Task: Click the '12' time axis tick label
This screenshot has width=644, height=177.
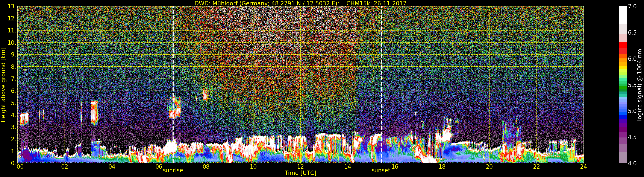Action: coord(300,166)
